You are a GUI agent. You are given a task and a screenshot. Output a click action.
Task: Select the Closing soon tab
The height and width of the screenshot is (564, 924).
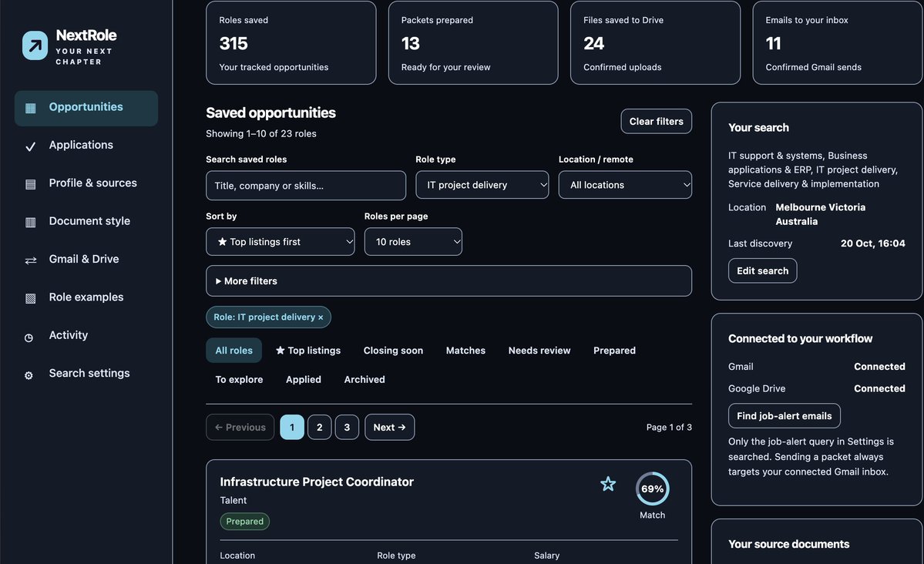pyautogui.click(x=393, y=351)
